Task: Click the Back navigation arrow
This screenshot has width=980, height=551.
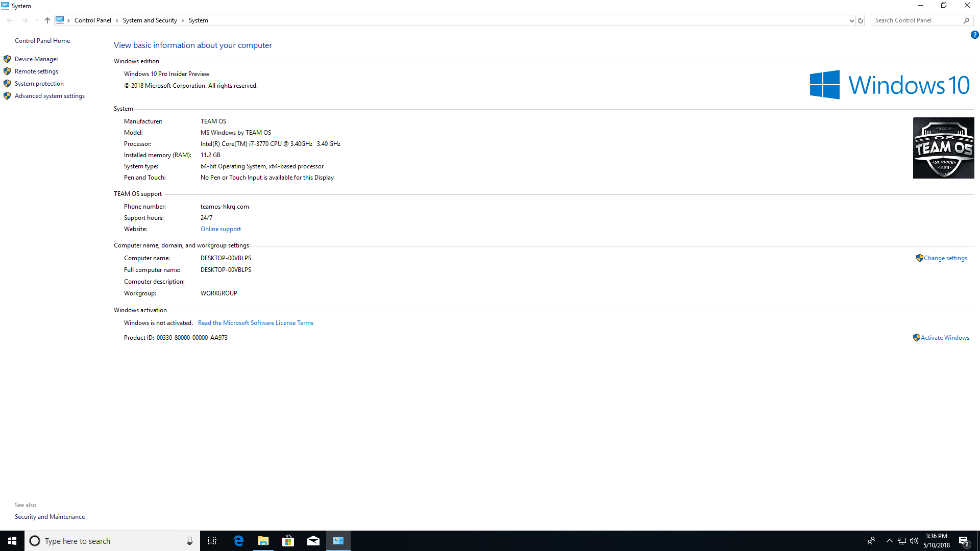Action: 10,20
